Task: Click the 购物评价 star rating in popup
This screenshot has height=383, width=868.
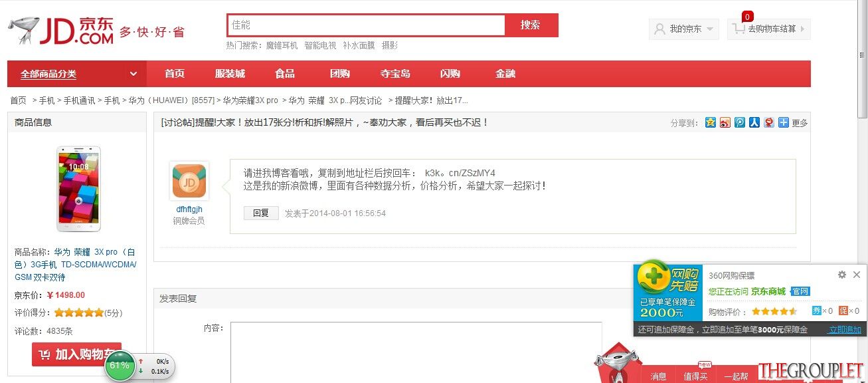Action: pyautogui.click(x=774, y=311)
